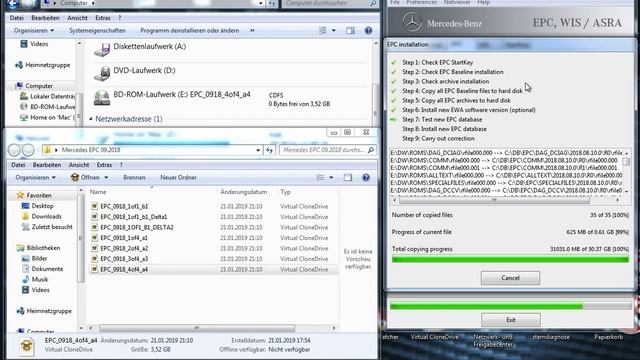Click Heimnetzgruppe icon in lower window sidebar
This screenshot has width=640, height=360.
point(20,311)
